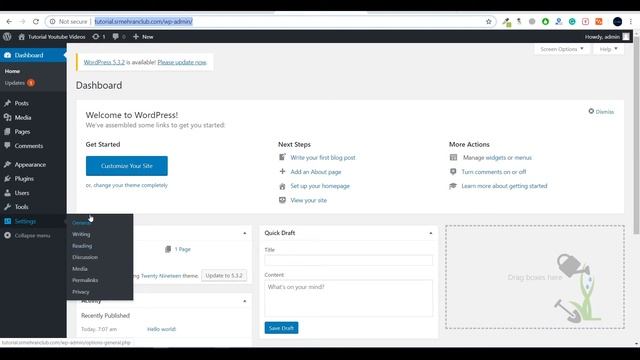Select Permalinks in Settings submenu
This screenshot has width=640, height=360.
(x=85, y=280)
